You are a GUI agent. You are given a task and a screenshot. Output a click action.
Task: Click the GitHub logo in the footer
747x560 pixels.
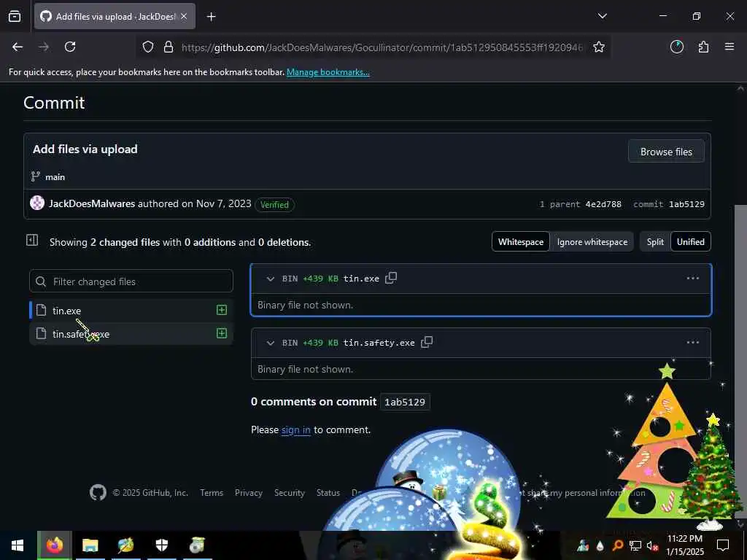(98, 492)
